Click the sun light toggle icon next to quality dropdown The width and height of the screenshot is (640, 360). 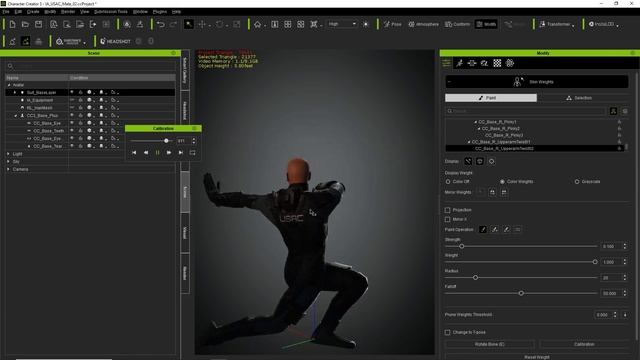[366, 24]
